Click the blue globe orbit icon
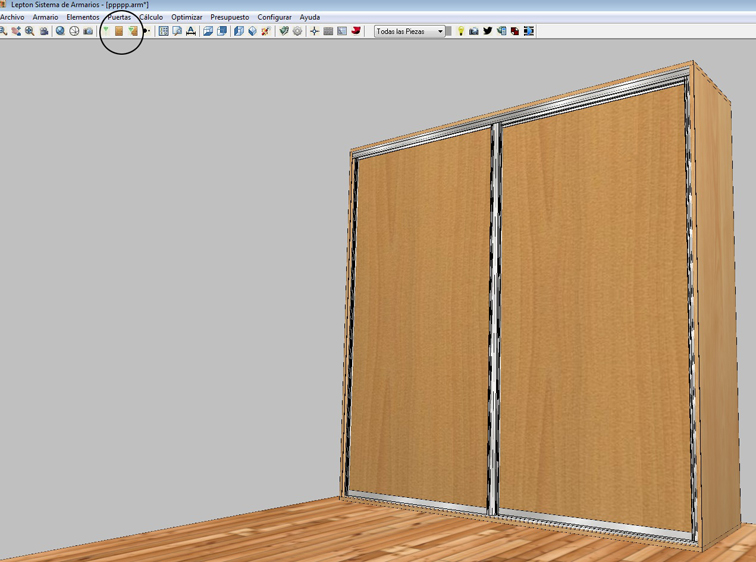 (60, 31)
